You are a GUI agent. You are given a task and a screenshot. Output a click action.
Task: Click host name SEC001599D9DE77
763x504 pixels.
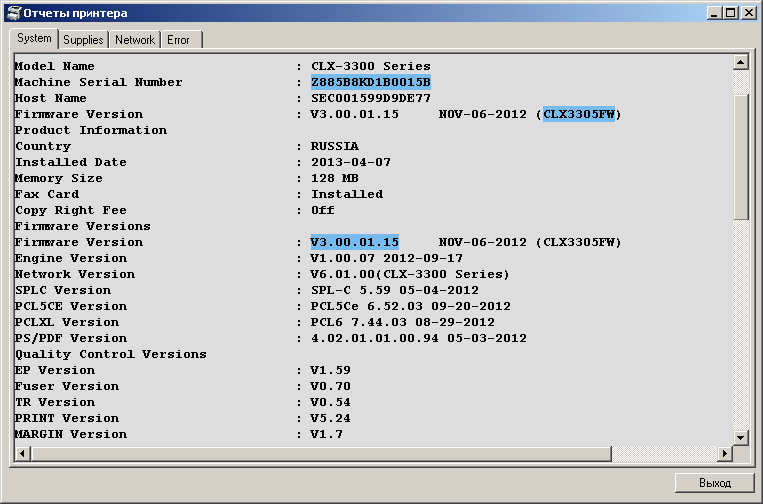[x=371, y=98]
